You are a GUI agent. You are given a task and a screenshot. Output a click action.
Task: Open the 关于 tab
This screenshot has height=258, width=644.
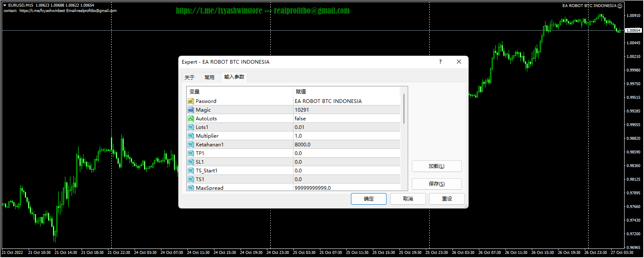190,77
